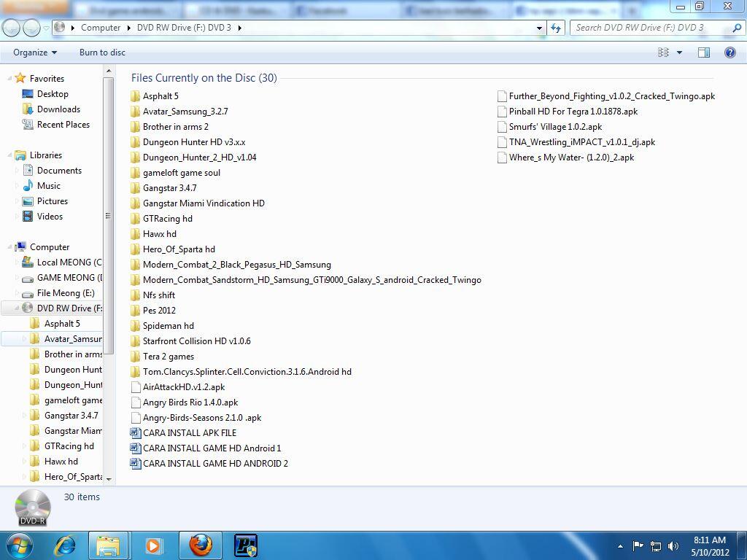Select Further_Beyond_Fighting apk file

pos(606,96)
